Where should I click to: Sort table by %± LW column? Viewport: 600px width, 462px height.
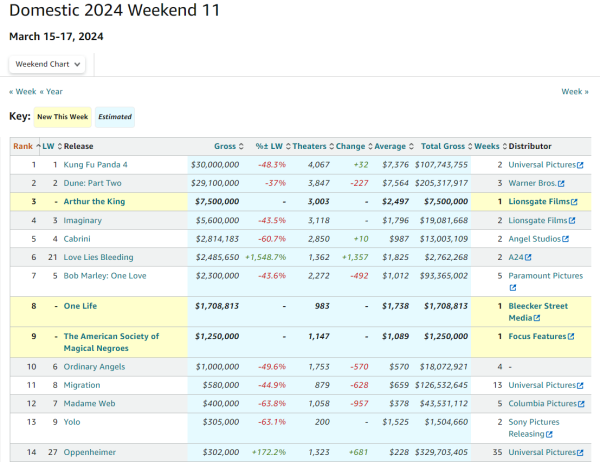(x=273, y=146)
